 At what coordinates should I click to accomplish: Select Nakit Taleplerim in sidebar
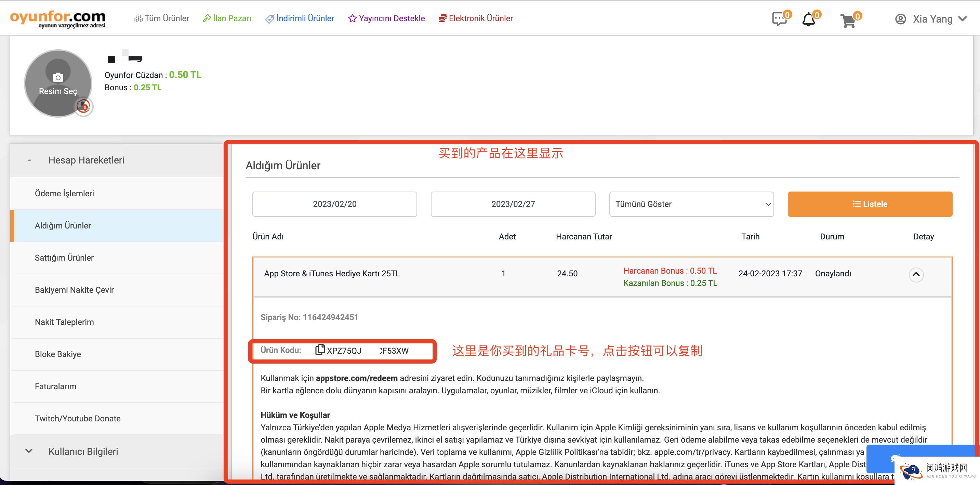(x=116, y=322)
